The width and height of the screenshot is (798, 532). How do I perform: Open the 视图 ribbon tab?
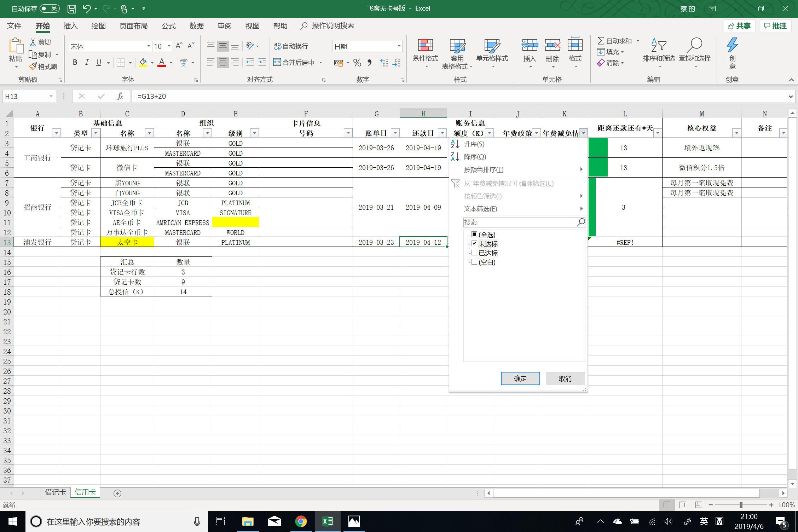coord(253,26)
